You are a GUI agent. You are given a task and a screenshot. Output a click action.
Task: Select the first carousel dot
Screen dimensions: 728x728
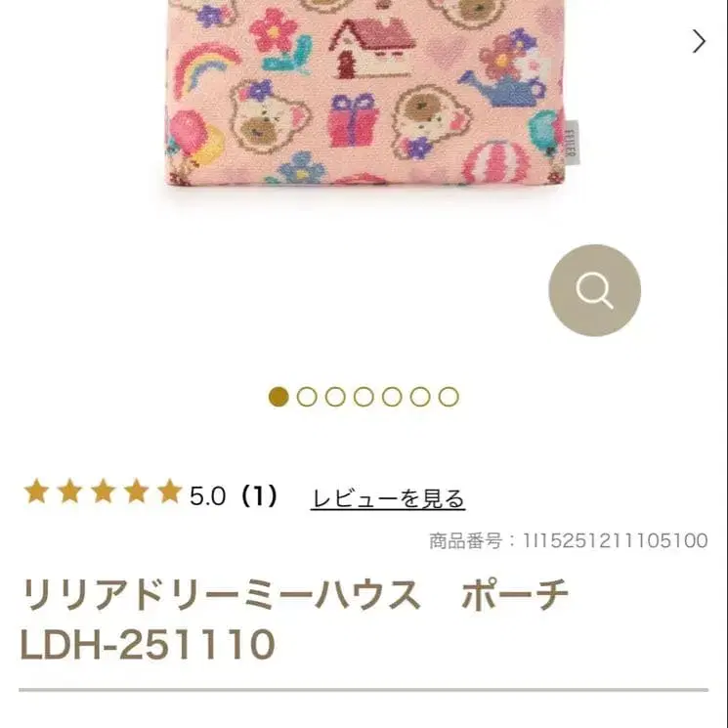pyautogui.click(x=278, y=397)
